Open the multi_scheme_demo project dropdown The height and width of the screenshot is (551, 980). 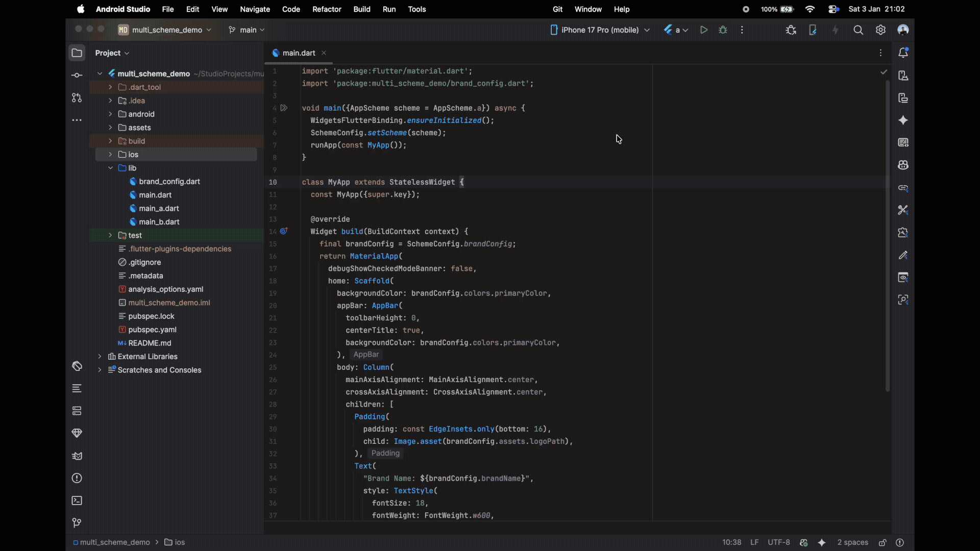164,30
